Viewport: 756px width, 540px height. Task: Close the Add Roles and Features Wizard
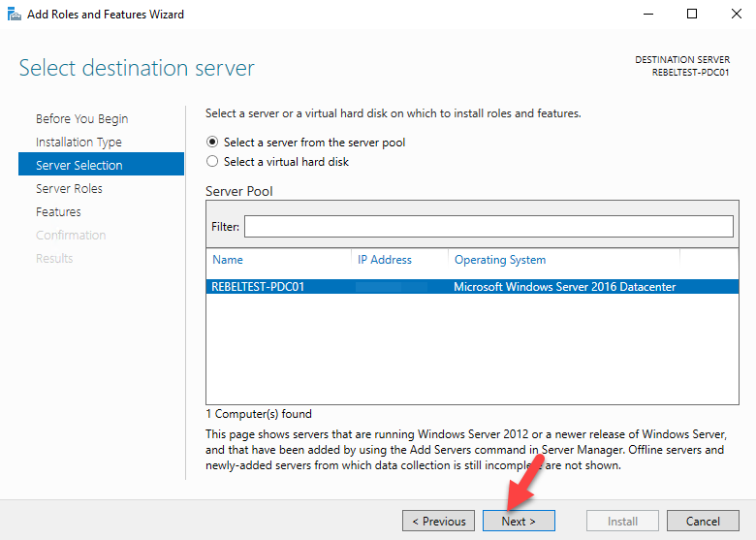coord(734,15)
